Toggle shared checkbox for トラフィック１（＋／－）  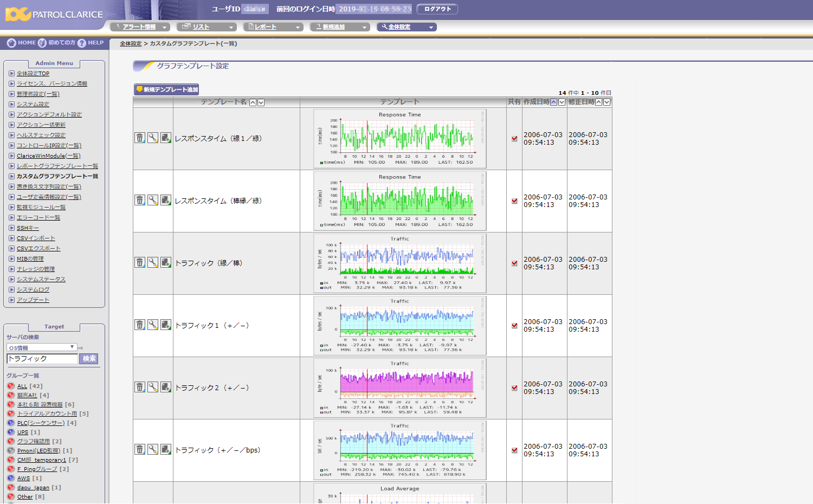click(514, 326)
